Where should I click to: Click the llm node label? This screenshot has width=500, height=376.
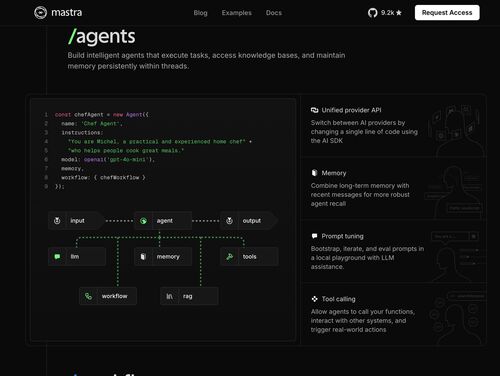click(75, 256)
